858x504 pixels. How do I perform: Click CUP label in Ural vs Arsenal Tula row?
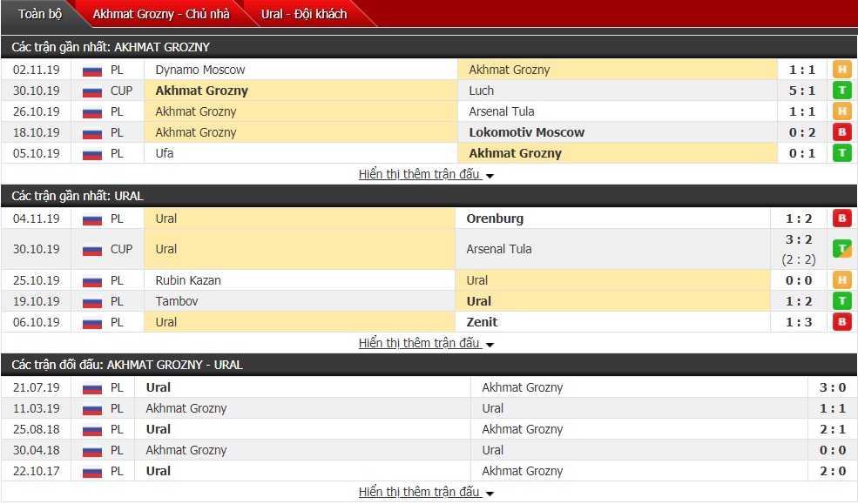121,249
